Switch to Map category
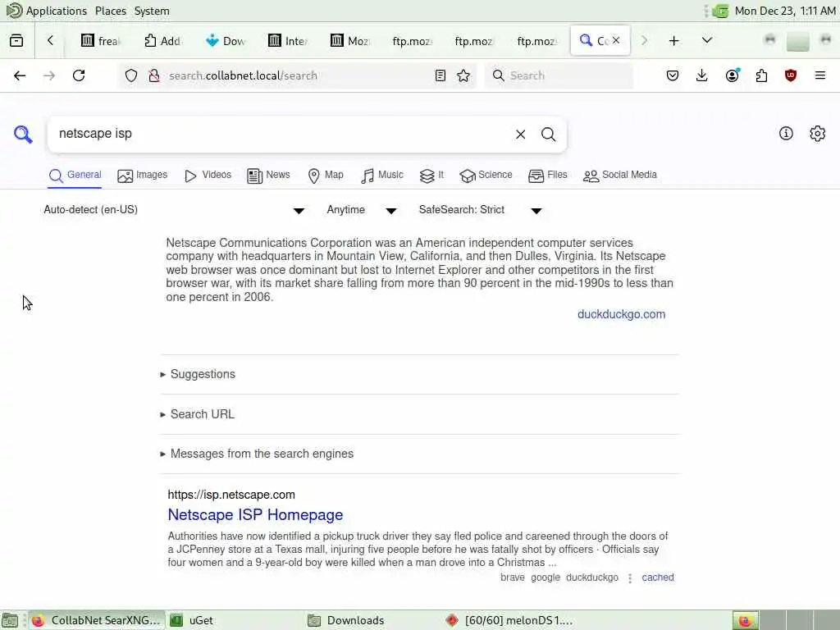This screenshot has height=630, width=840. click(x=326, y=176)
